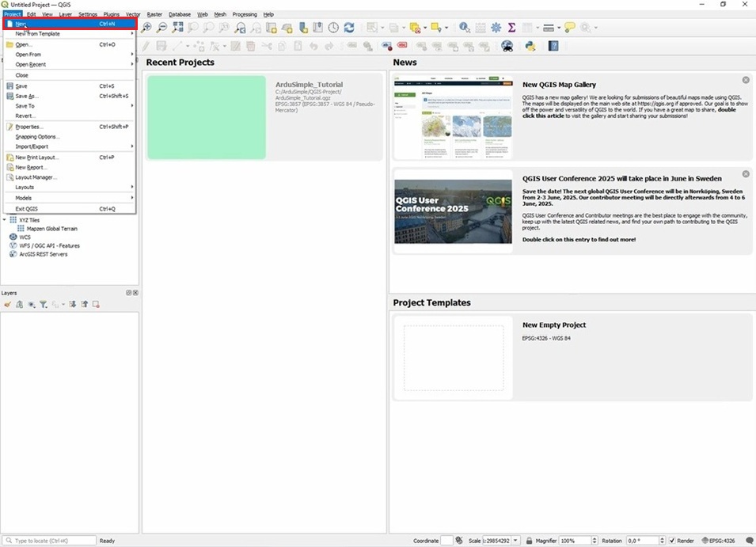This screenshot has width=756, height=547.
Task: Click the ArduSimple_Tutorial recent project thumbnail
Action: coord(207,118)
